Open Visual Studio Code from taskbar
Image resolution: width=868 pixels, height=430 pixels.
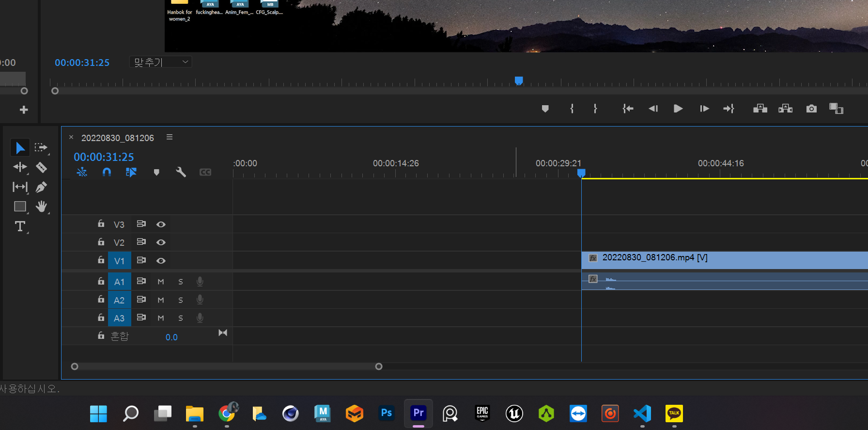click(642, 414)
